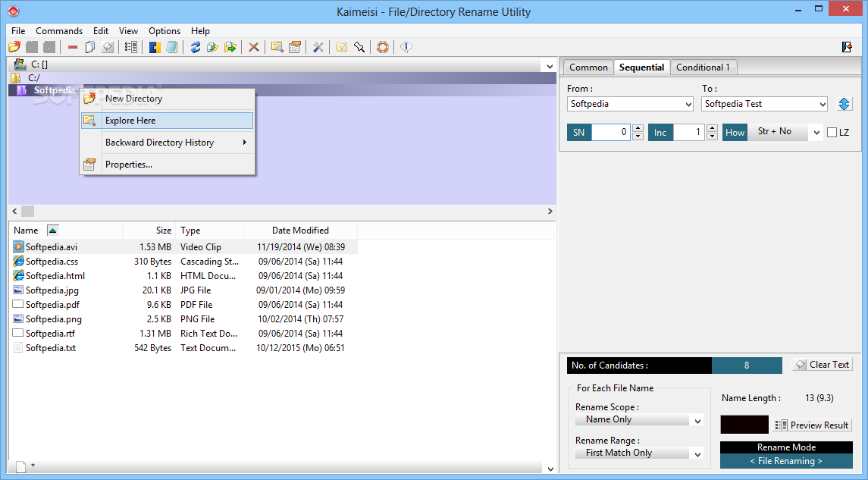Click the notepad toolbar icon
This screenshot has width=868, height=480.
tap(172, 47)
